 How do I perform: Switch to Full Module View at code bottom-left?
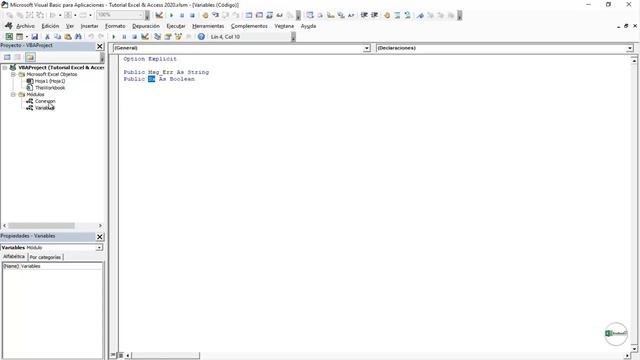121,356
